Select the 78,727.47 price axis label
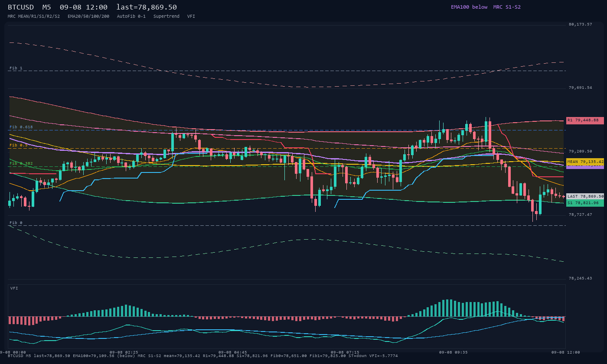 [580, 214]
